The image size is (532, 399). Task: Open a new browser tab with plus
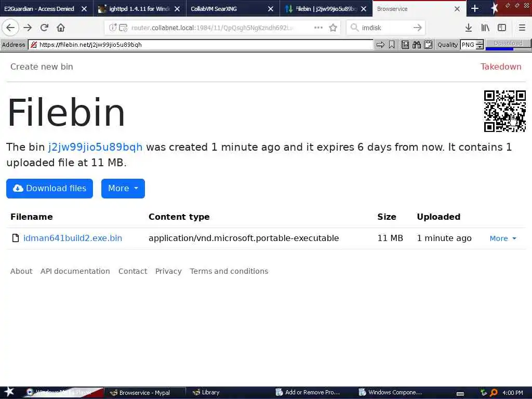475,8
